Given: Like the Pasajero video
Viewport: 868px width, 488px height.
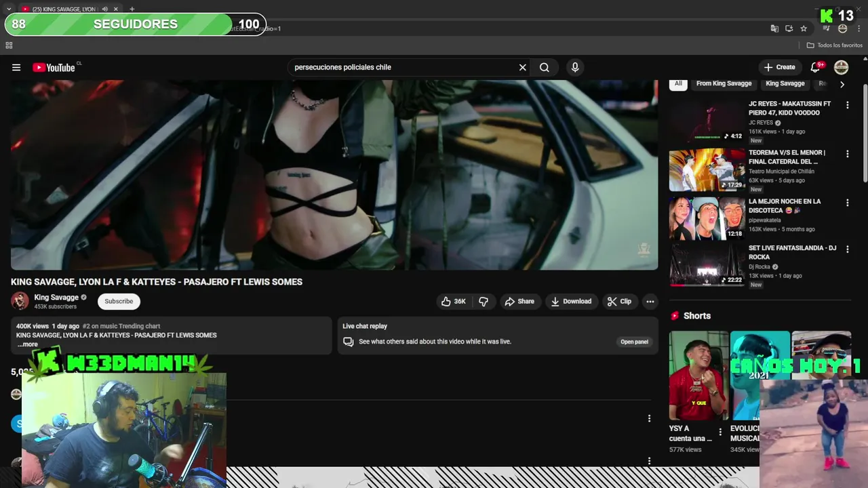Looking at the screenshot, I should 454,302.
